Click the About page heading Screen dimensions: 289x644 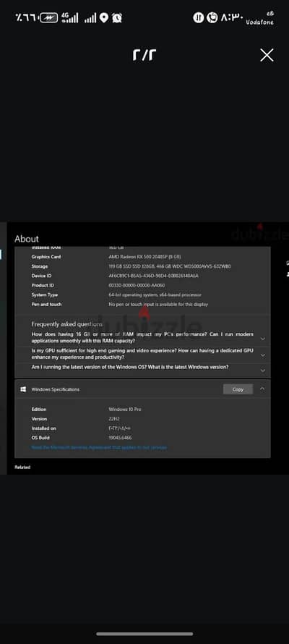tap(27, 239)
